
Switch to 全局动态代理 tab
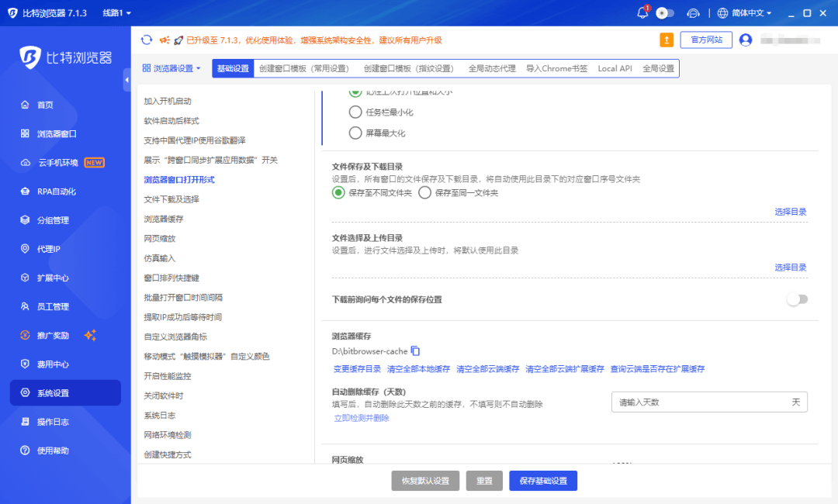(492, 68)
